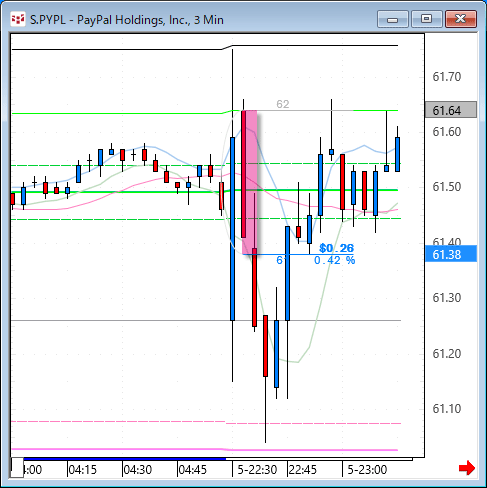
Task: Click the 61.60 price scale label
Action: coord(447,132)
